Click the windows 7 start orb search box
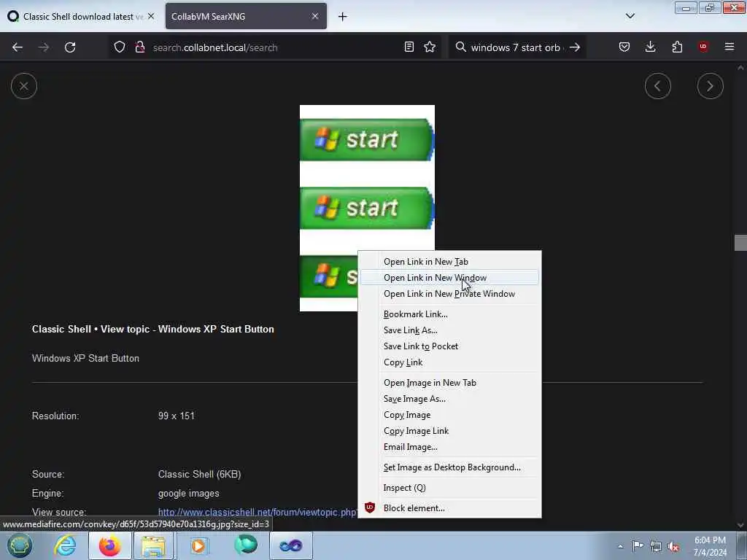Image resolution: width=747 pixels, height=560 pixels. (x=517, y=47)
